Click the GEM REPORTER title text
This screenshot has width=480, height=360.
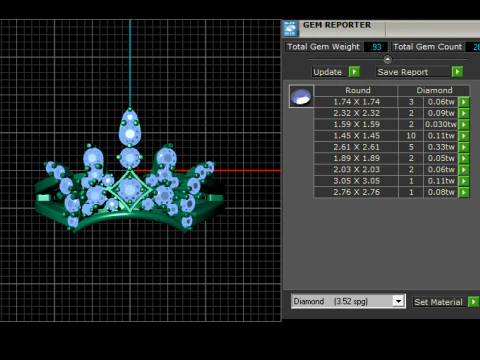tap(337, 25)
